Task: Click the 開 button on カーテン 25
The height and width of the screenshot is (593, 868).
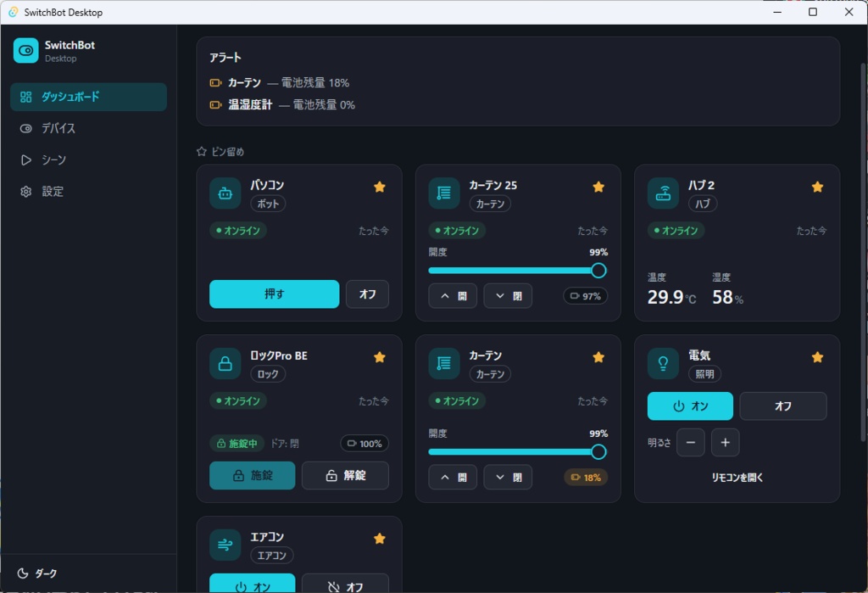Action: (453, 296)
